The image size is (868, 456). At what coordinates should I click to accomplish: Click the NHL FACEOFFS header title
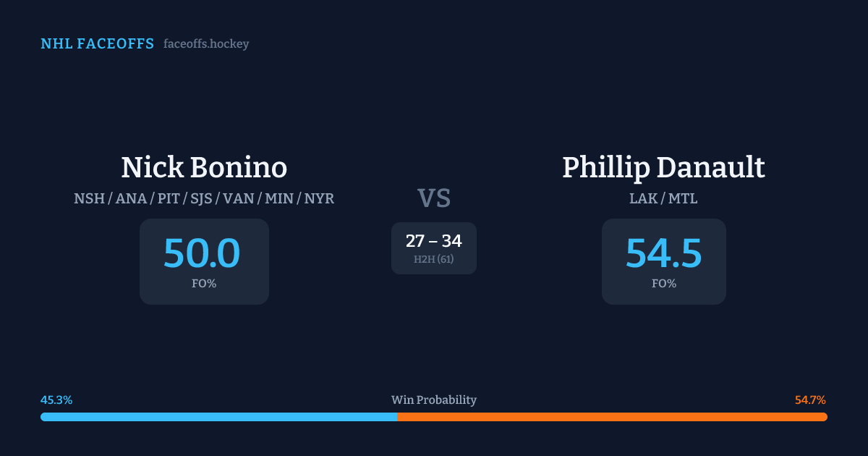(97, 44)
